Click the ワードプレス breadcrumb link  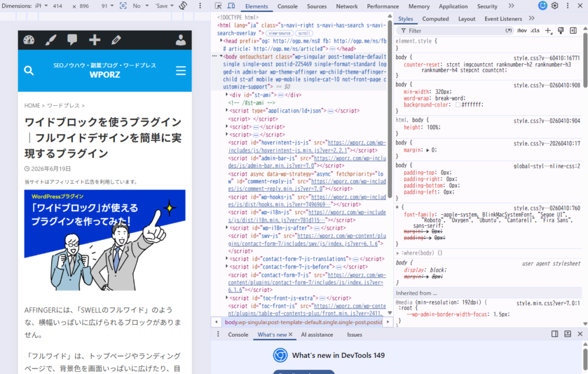click(x=63, y=106)
